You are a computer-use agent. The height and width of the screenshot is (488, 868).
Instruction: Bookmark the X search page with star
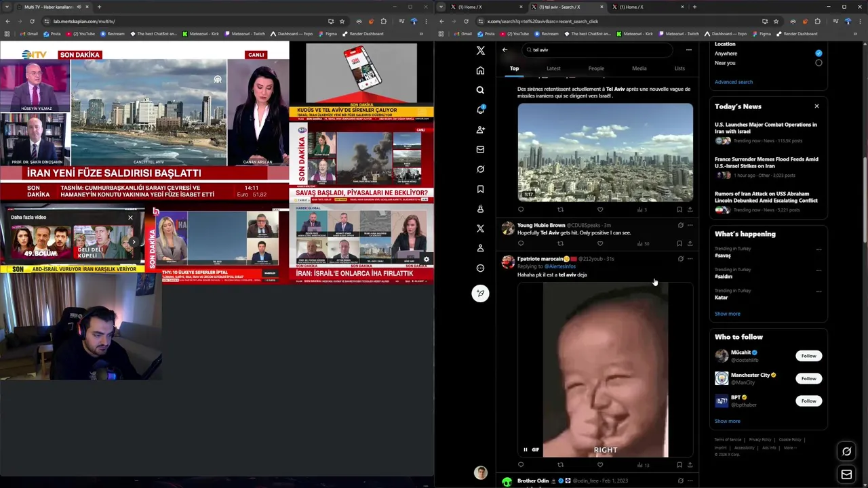[776, 21]
